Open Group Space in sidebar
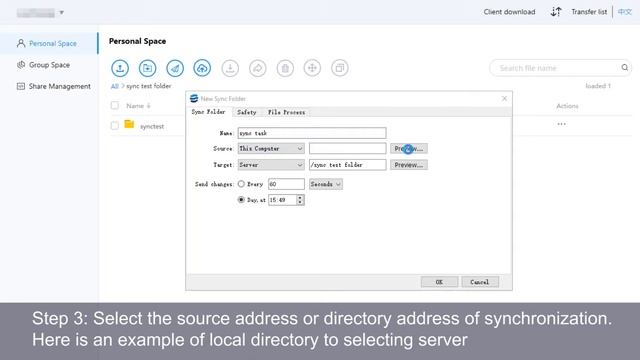This screenshot has height=360, width=640. [x=49, y=65]
